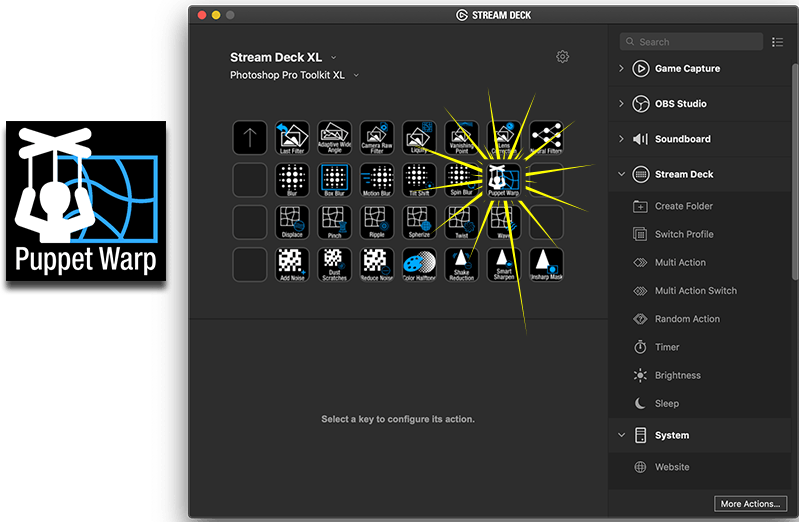Click the Puppet Warp key in grid
The image size is (799, 522).
tap(503, 180)
